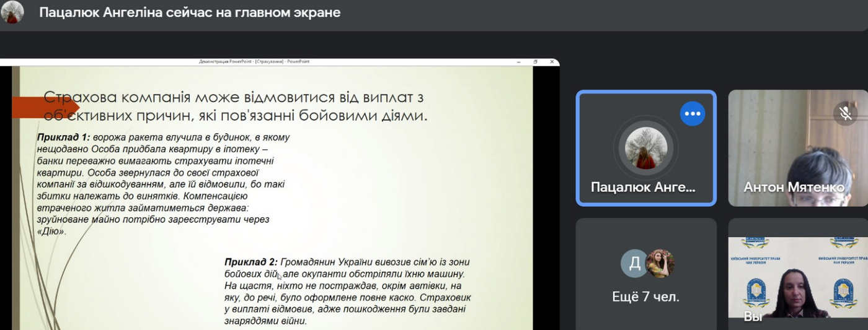The width and height of the screenshot is (868, 330).
Task: Click the banner 'Пацалюк Ангеліна сейчас на главном экране'
Action: pyautogui.click(x=190, y=12)
